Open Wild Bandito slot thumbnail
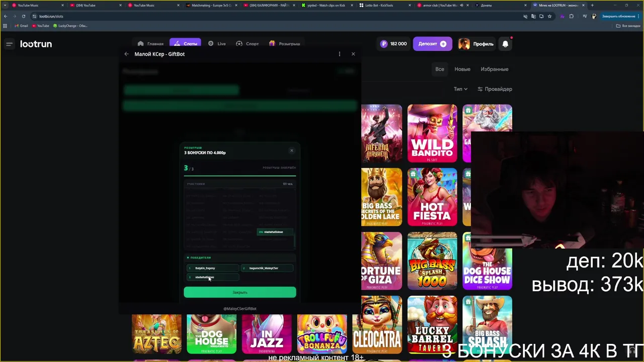The height and width of the screenshot is (362, 644). [432, 133]
